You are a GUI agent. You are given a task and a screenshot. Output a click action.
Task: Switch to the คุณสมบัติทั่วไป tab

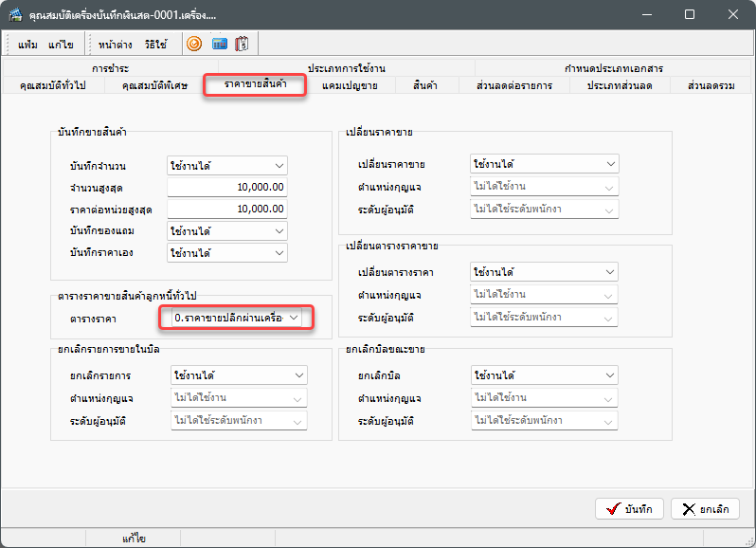pos(59,85)
